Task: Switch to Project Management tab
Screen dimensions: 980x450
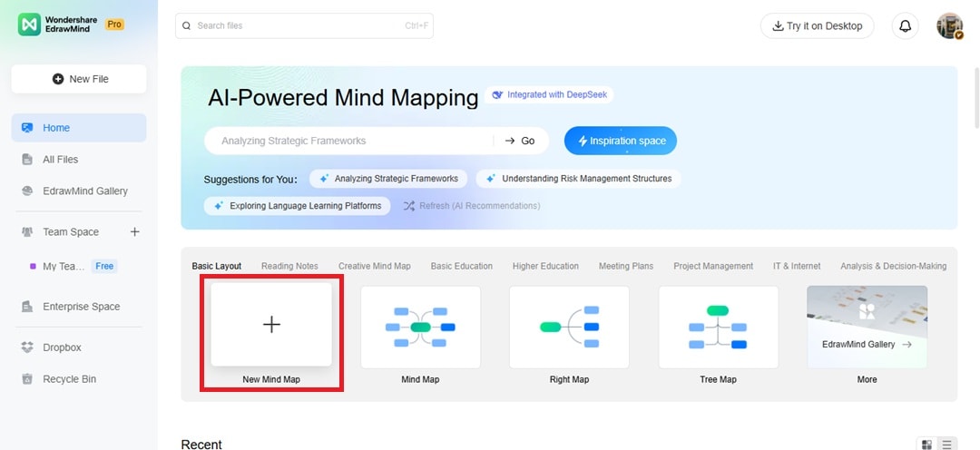Action: (x=713, y=266)
